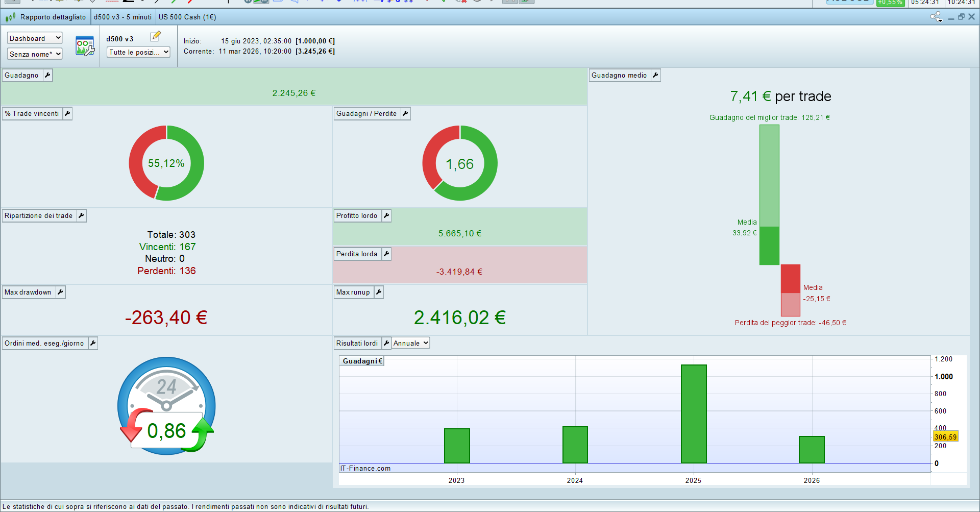Viewport: 980px width, 512px height.
Task: Click wrench icon next to % Trade vincenti
Action: click(67, 114)
